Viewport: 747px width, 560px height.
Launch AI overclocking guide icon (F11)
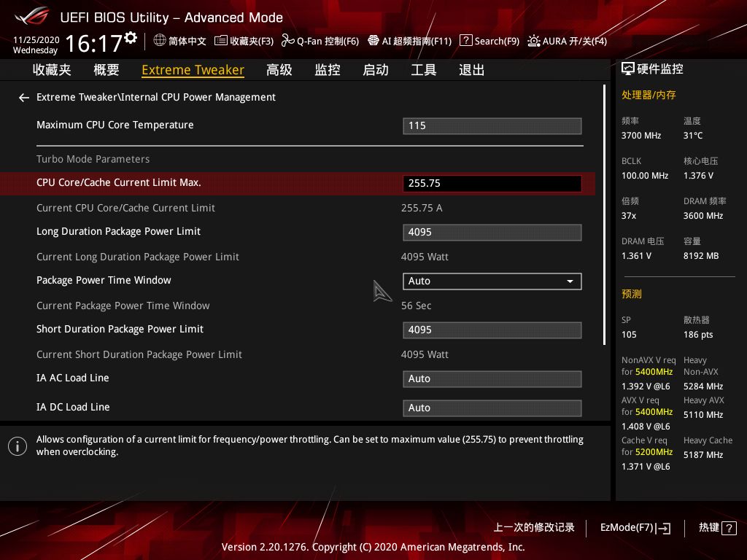373,41
